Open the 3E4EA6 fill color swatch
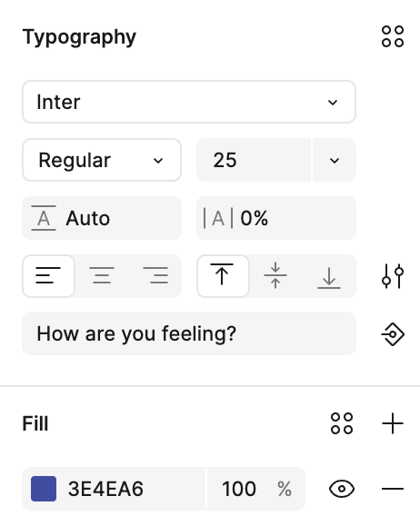The width and height of the screenshot is (420, 516). point(44,489)
